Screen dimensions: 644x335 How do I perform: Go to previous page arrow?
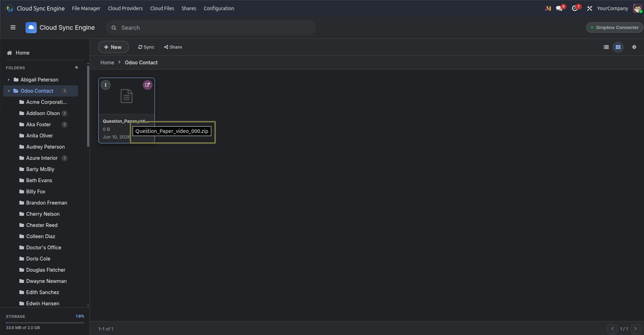tap(612, 329)
